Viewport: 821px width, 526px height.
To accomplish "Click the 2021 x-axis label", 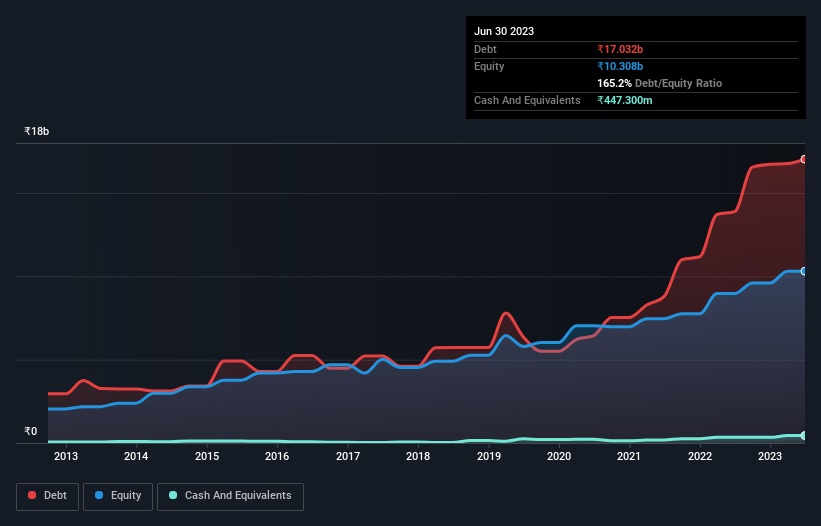I will pos(629,456).
